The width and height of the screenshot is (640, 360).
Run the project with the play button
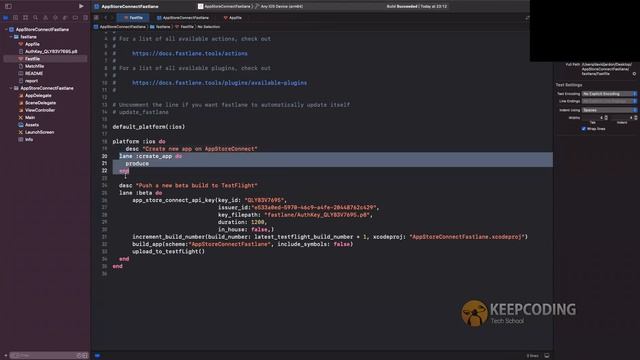click(x=81, y=6)
